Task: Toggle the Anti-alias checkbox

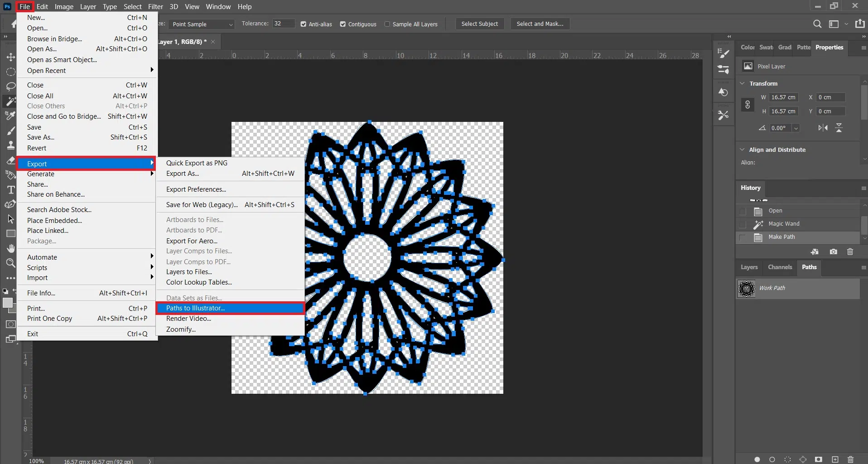Action: [304, 24]
